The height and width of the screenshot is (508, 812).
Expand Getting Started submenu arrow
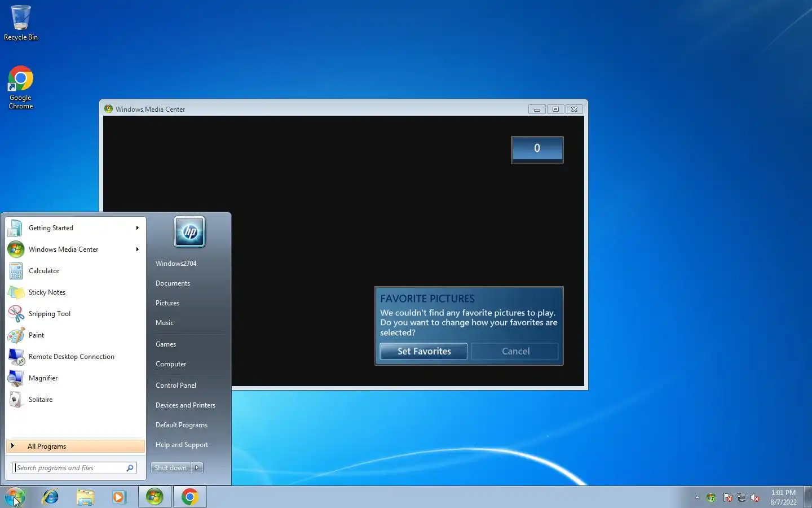(x=137, y=228)
